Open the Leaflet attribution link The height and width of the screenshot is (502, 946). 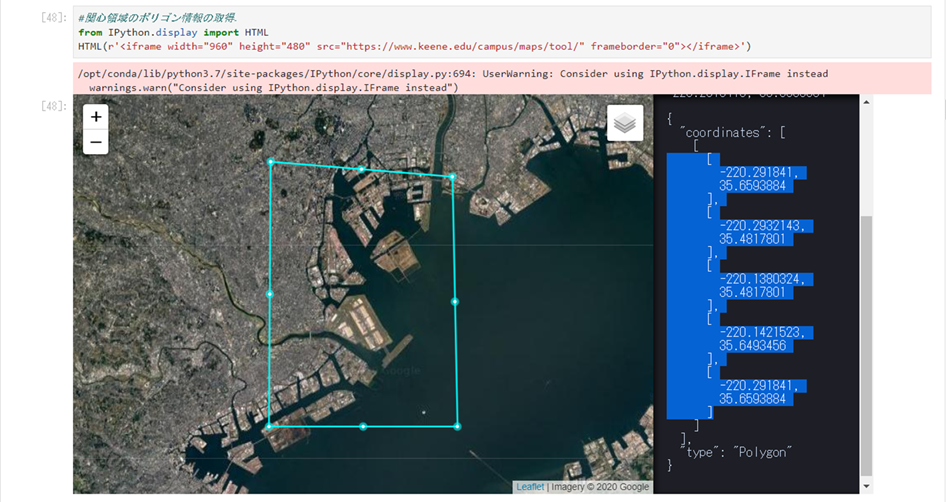530,486
